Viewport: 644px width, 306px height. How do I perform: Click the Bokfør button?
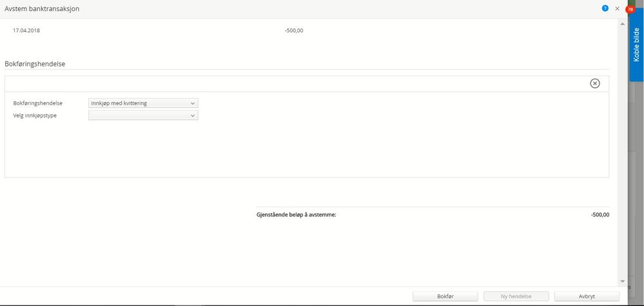click(x=445, y=296)
